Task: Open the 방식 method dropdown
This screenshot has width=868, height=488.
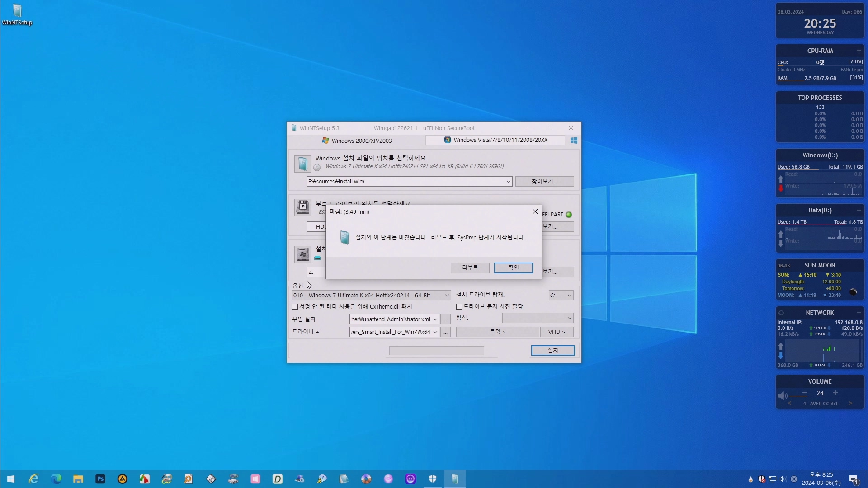Action: pos(538,318)
